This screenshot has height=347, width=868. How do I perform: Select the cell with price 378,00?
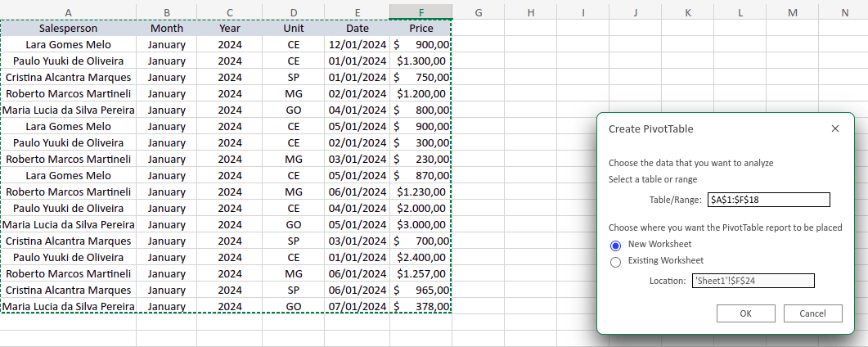pyautogui.click(x=421, y=306)
